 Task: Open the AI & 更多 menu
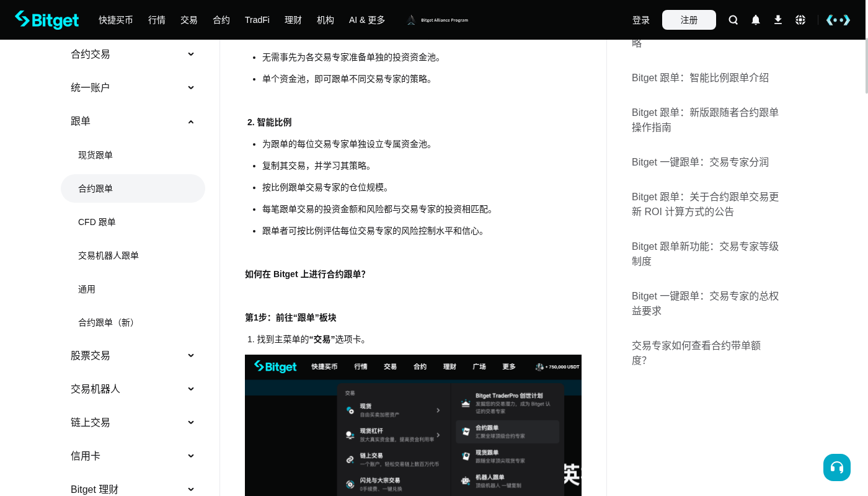click(x=367, y=20)
